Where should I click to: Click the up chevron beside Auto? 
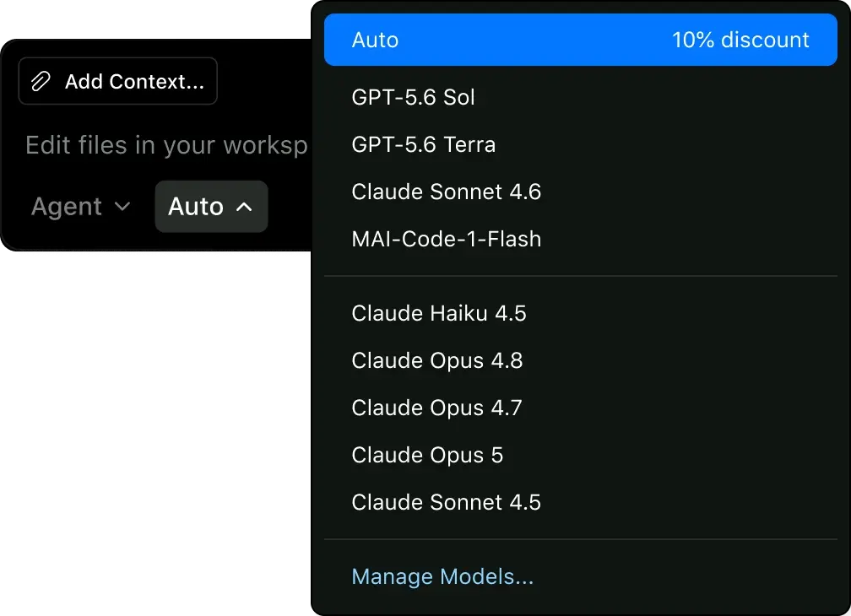click(x=244, y=207)
